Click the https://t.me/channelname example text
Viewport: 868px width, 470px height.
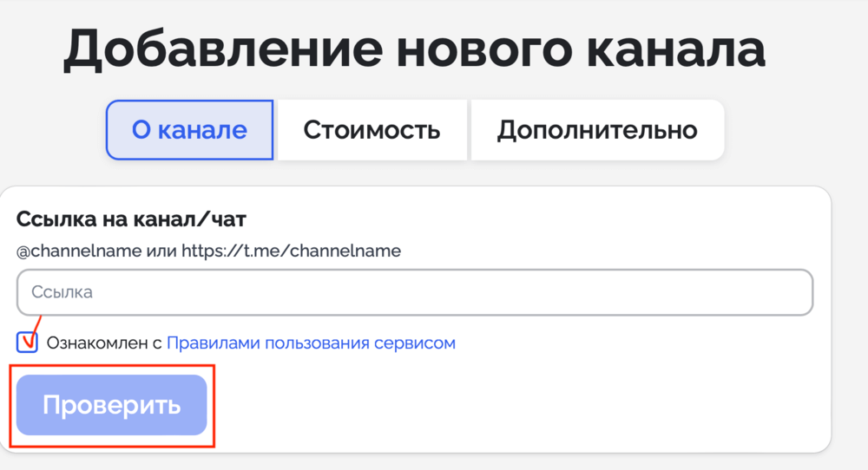tap(291, 251)
